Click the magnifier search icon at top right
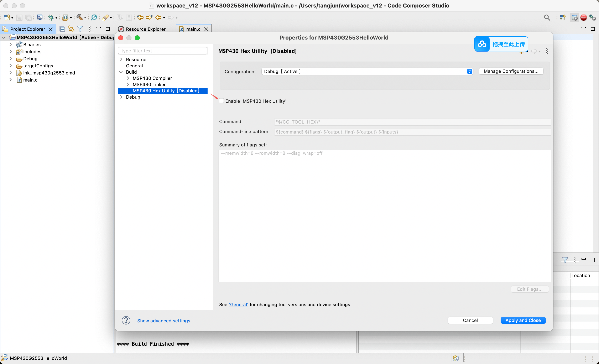Screen dimensions: 599x364 [x=547, y=17]
